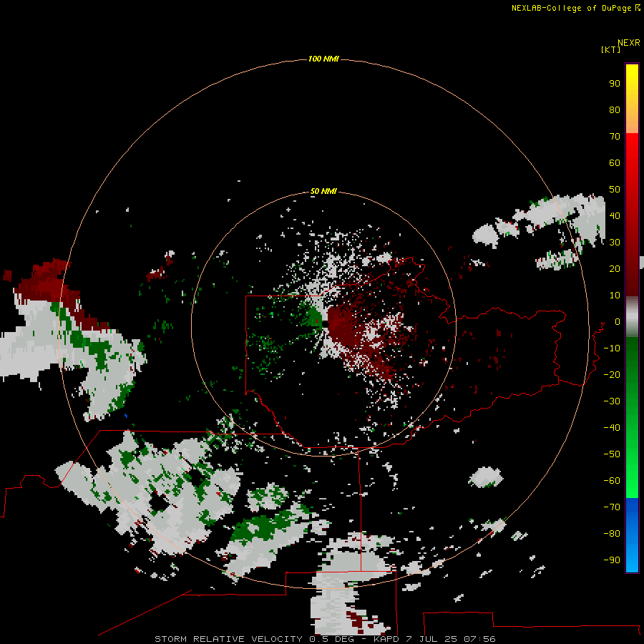
Task: Click the -20 value on velocity scale
Action: 612,374
